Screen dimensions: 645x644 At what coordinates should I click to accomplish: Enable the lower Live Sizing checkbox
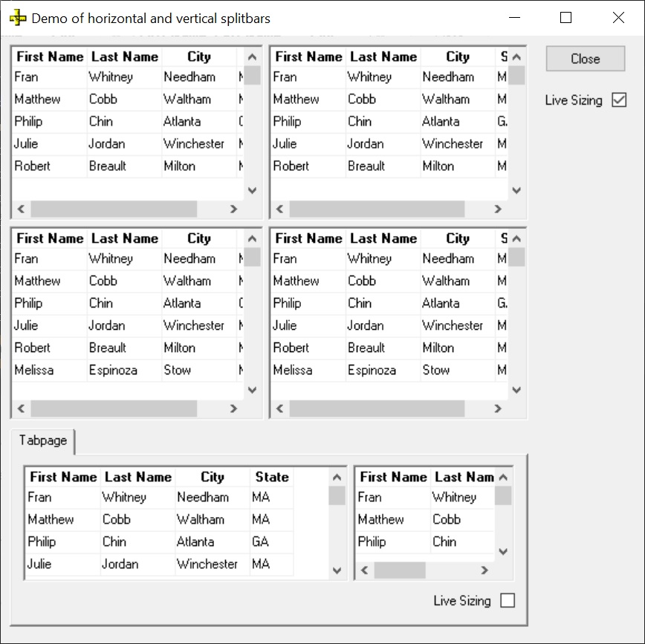click(x=509, y=600)
